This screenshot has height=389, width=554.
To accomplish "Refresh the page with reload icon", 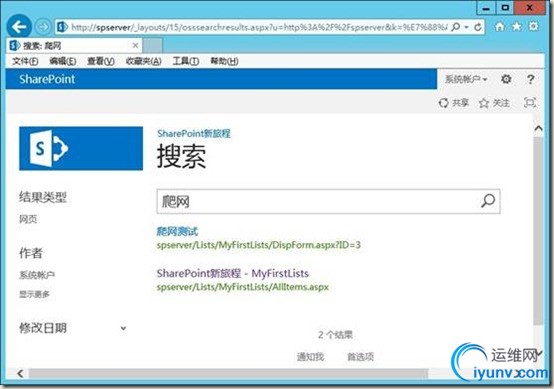I will coord(478,27).
